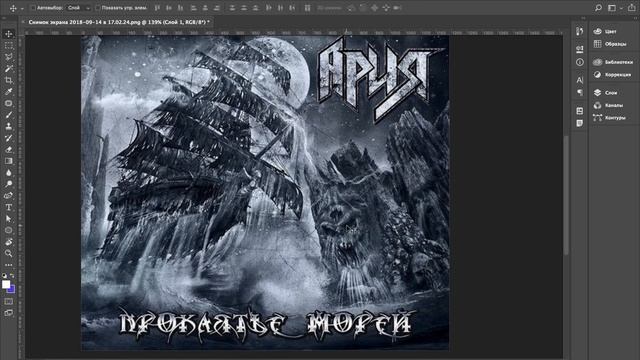
Task: Distribute top edges in options bar
Action: pos(232,8)
